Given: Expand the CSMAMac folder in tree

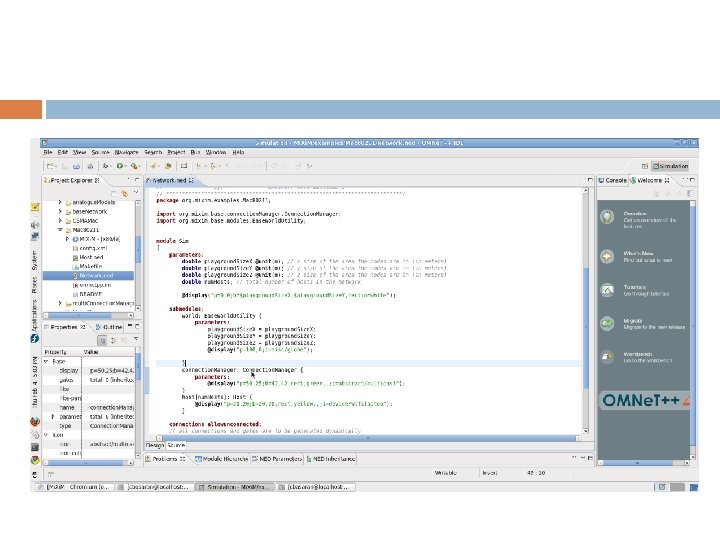Looking at the screenshot, I should pos(60,221).
